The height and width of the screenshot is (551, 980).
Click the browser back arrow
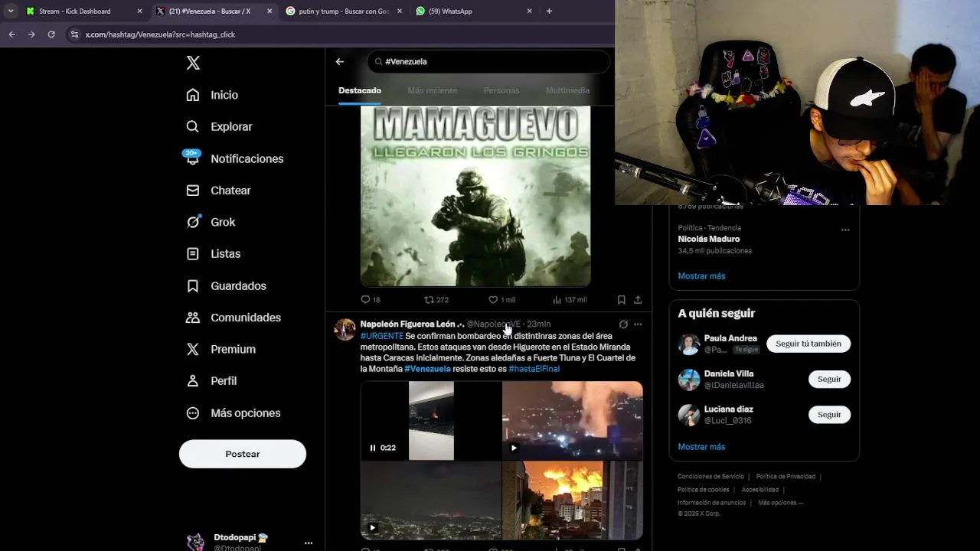(x=11, y=34)
